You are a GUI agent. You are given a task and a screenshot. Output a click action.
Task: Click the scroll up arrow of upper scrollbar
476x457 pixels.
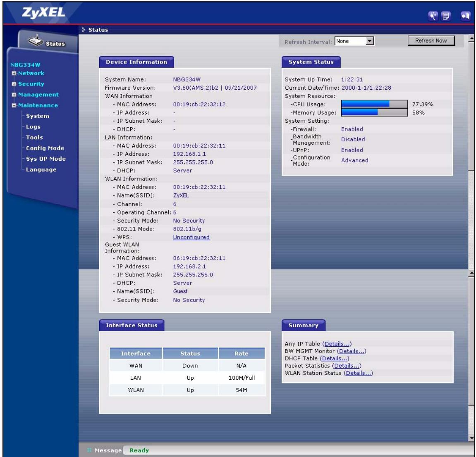[x=471, y=38]
